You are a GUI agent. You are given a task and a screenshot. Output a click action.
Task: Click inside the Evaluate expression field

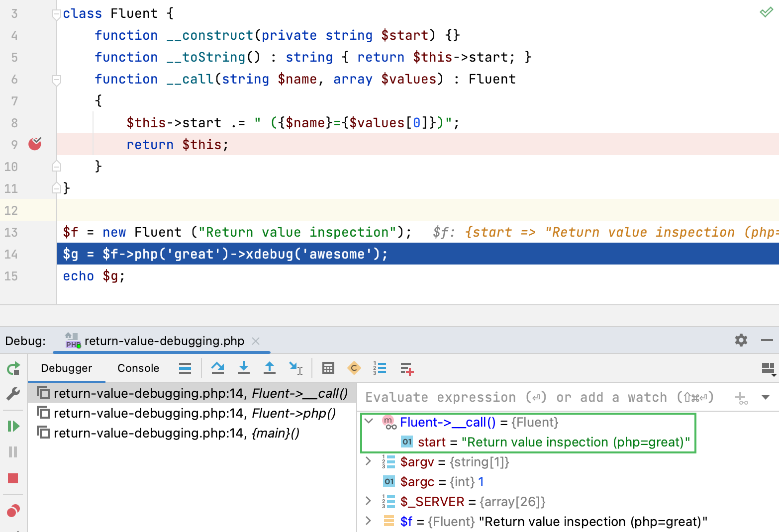pos(497,397)
